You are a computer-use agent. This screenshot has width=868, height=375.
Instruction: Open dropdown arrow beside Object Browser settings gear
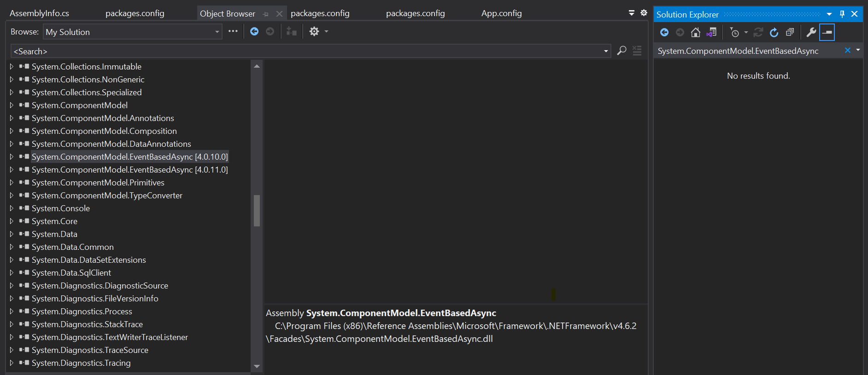point(326,31)
